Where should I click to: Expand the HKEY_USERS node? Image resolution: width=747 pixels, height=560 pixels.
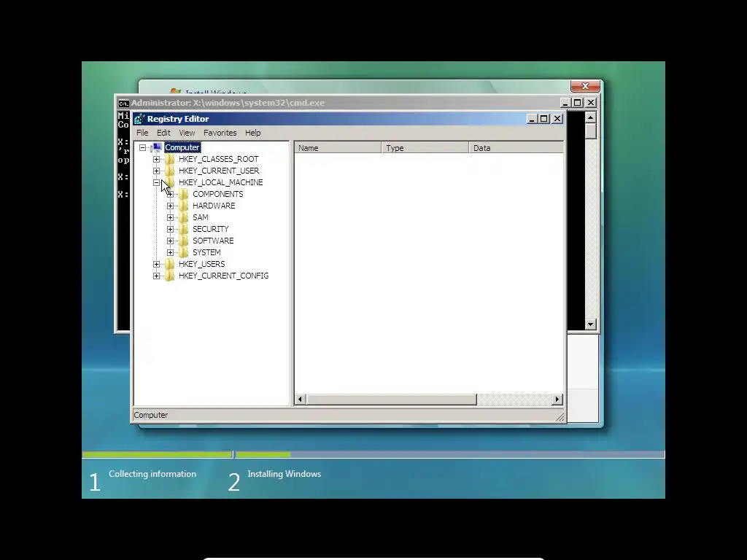click(x=156, y=264)
